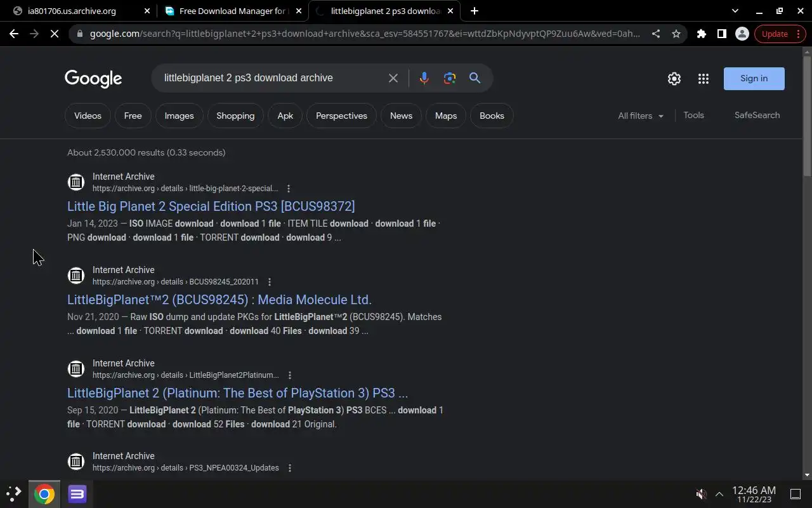The width and height of the screenshot is (812, 508).
Task: Click the browser address bar URL
Action: (x=365, y=34)
